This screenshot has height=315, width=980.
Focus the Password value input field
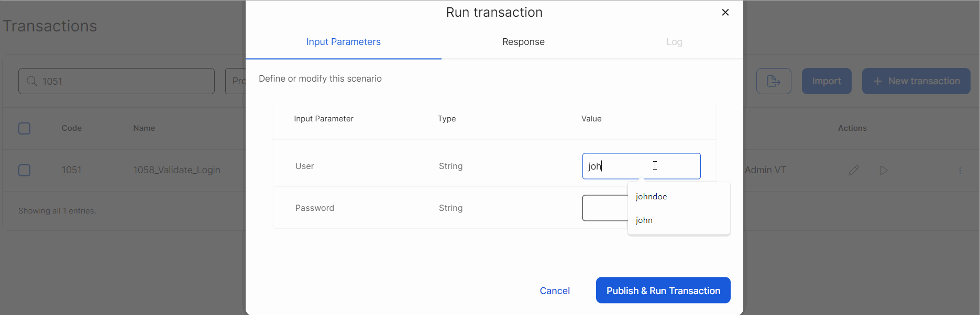point(604,208)
